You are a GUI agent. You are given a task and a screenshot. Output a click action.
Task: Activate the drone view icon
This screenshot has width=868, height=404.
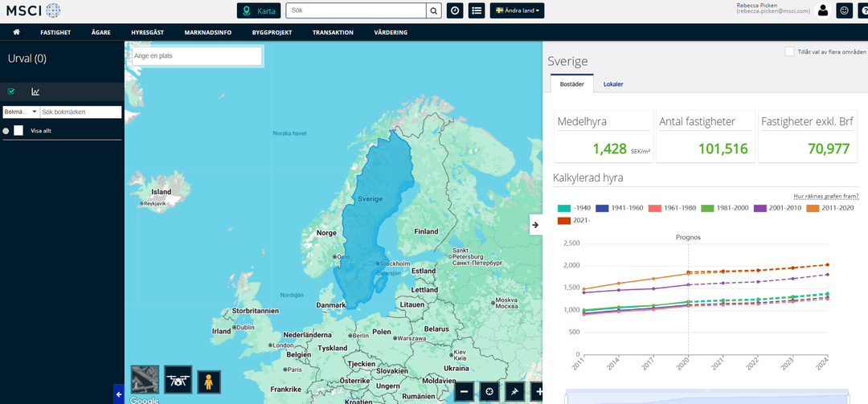pos(178,380)
